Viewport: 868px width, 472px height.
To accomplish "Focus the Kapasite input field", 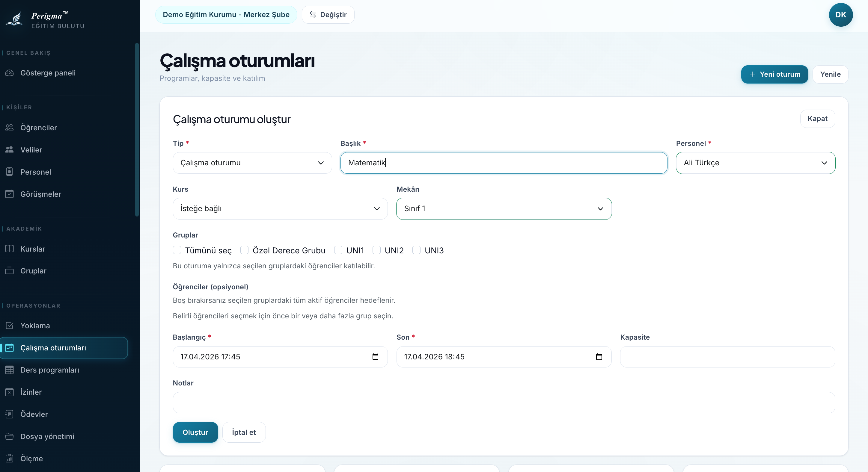I will pyautogui.click(x=727, y=356).
